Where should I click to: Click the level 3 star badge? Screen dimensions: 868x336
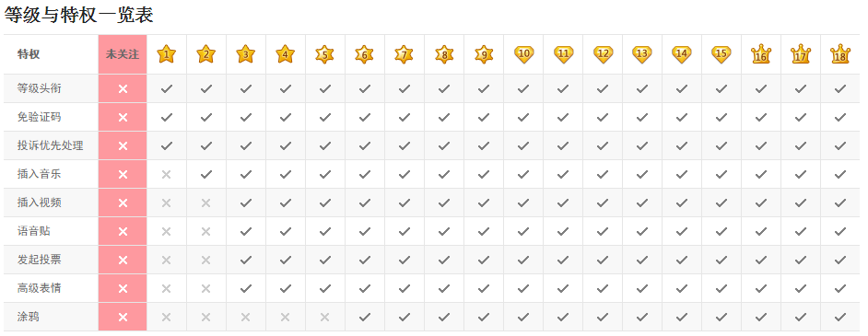click(x=246, y=54)
